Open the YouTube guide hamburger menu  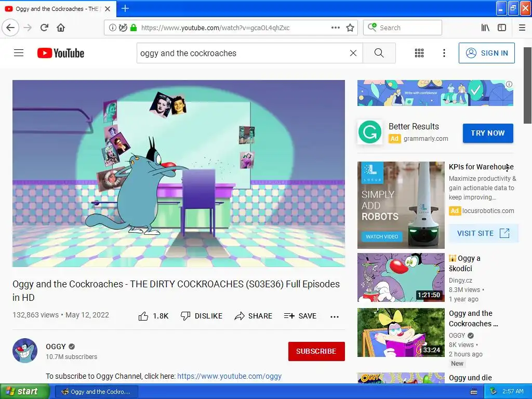point(19,53)
